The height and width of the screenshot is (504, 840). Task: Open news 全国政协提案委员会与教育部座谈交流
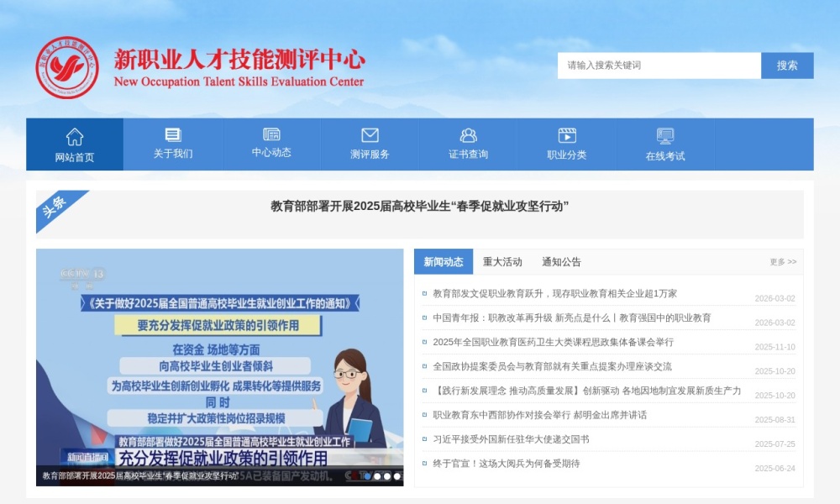click(552, 366)
